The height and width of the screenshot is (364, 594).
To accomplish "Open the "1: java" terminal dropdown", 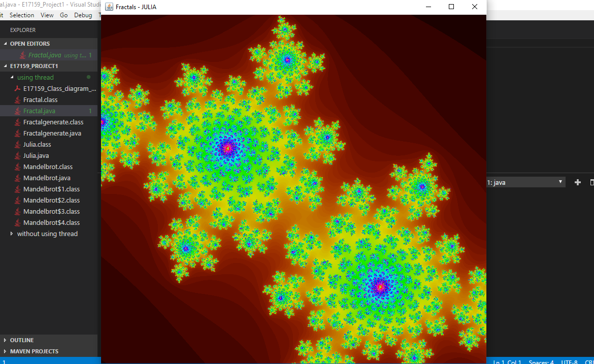I will coord(560,182).
